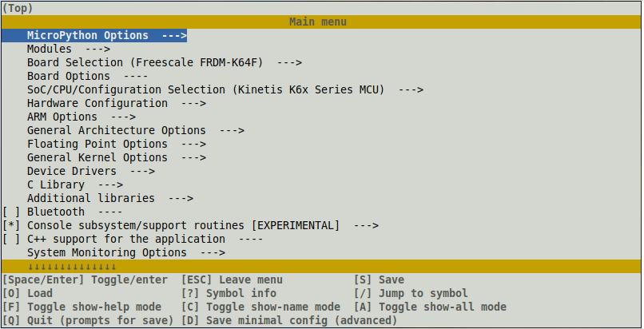
Task: Open System Monitoring Options submenu
Action: click(126, 252)
